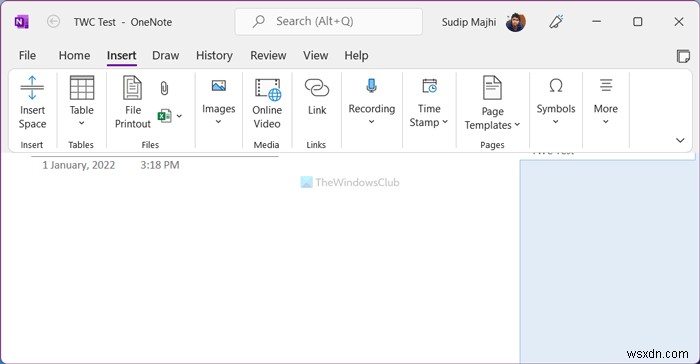
Task: Click the Insert Space icon
Action: tap(32, 88)
